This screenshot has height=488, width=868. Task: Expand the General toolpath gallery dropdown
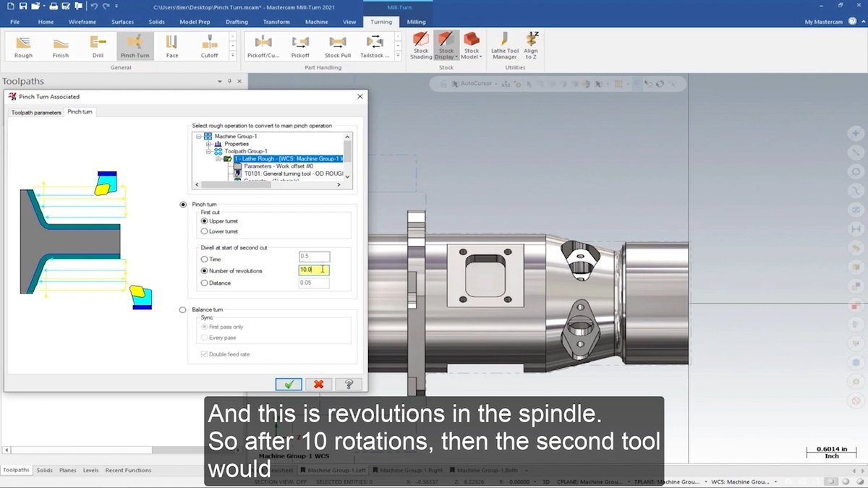coord(232,56)
